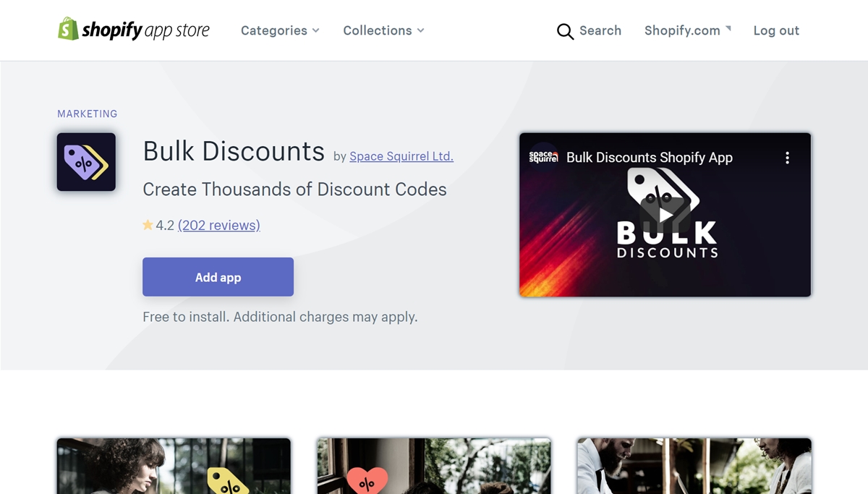
Task: Click the video title Bulk Discounts Shopify App
Action: pos(649,158)
